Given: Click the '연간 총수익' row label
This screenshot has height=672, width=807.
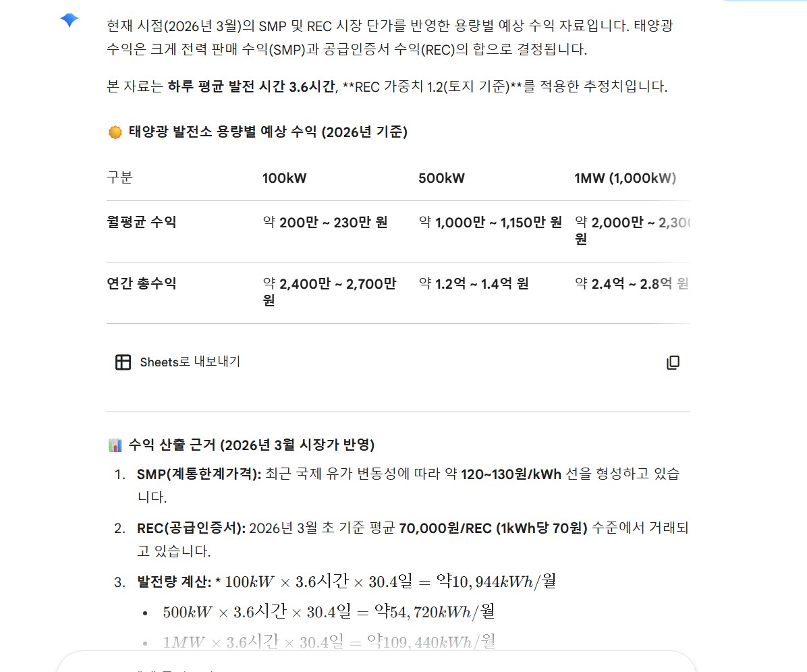Looking at the screenshot, I should click(x=142, y=283).
